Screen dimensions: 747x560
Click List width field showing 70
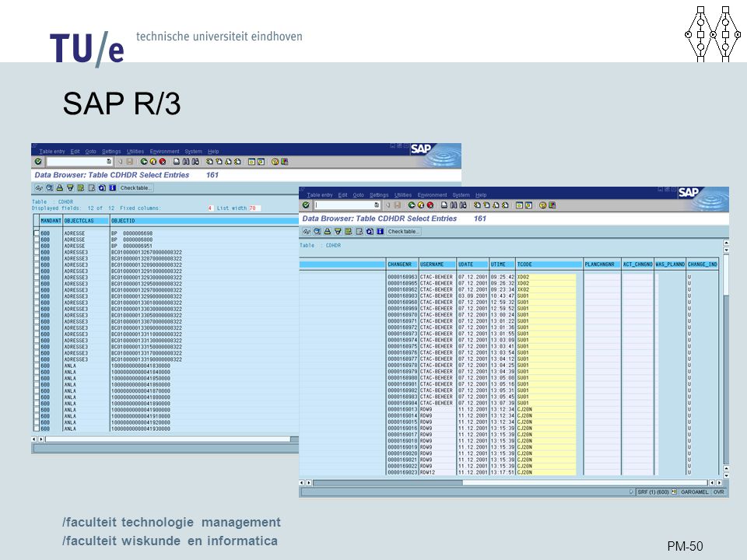(x=254, y=208)
